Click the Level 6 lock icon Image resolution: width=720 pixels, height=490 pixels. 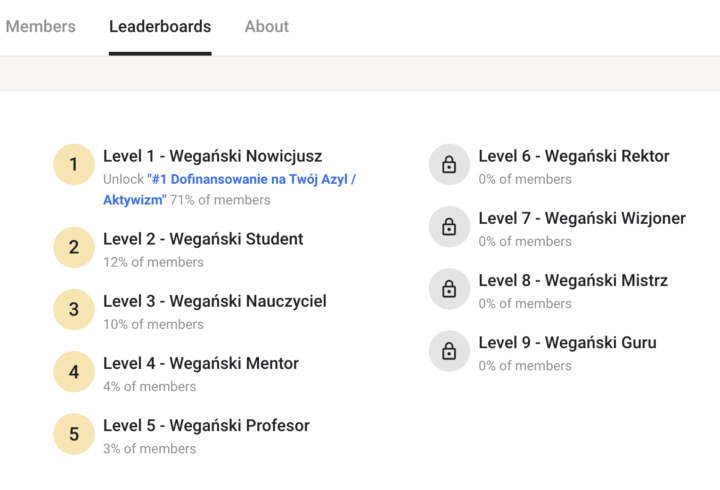click(x=449, y=165)
